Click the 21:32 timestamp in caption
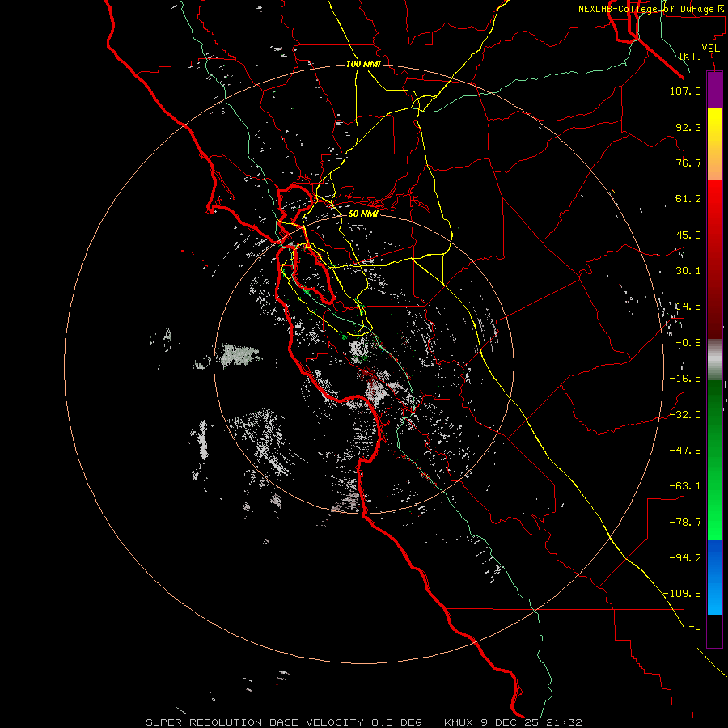The height and width of the screenshot is (728, 728). point(563,722)
